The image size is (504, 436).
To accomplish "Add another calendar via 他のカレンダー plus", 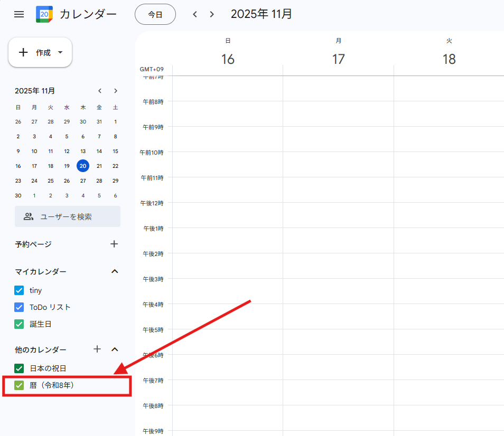I will (97, 349).
